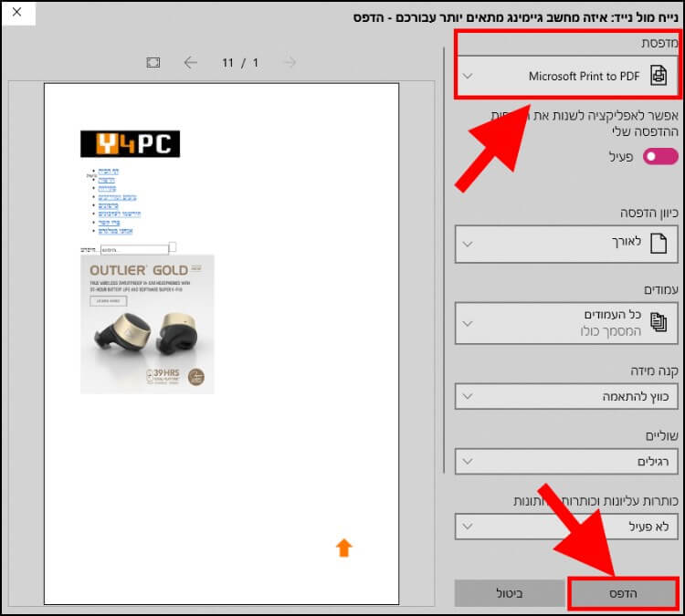
Task: Click the fit-to-page preview icon
Action: coord(153,62)
